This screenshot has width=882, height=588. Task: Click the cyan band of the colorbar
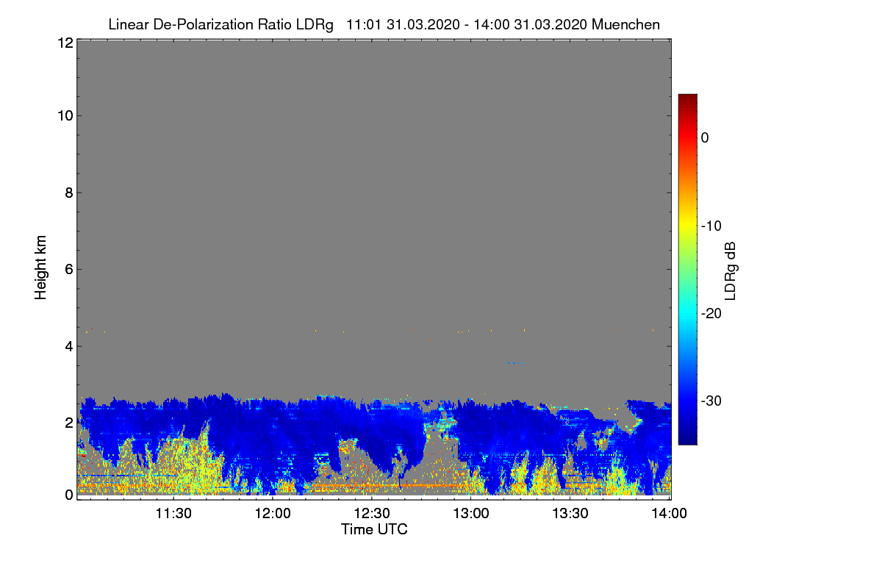(x=687, y=312)
